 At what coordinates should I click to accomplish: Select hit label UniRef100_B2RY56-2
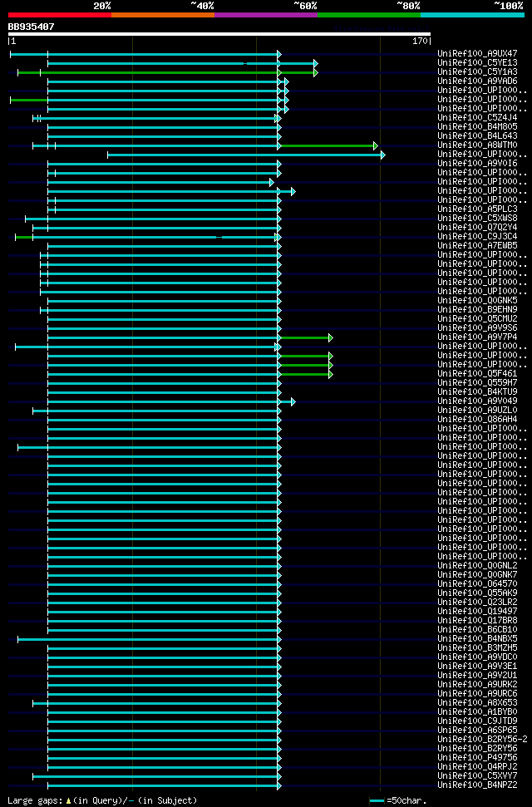click(483, 740)
